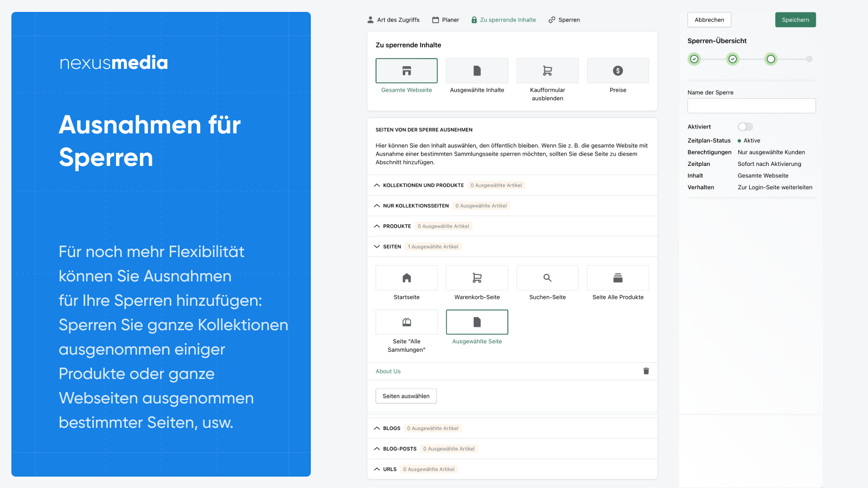Image resolution: width=868 pixels, height=488 pixels.
Task: Click the calendar icon beside Planer
Action: [x=435, y=20]
